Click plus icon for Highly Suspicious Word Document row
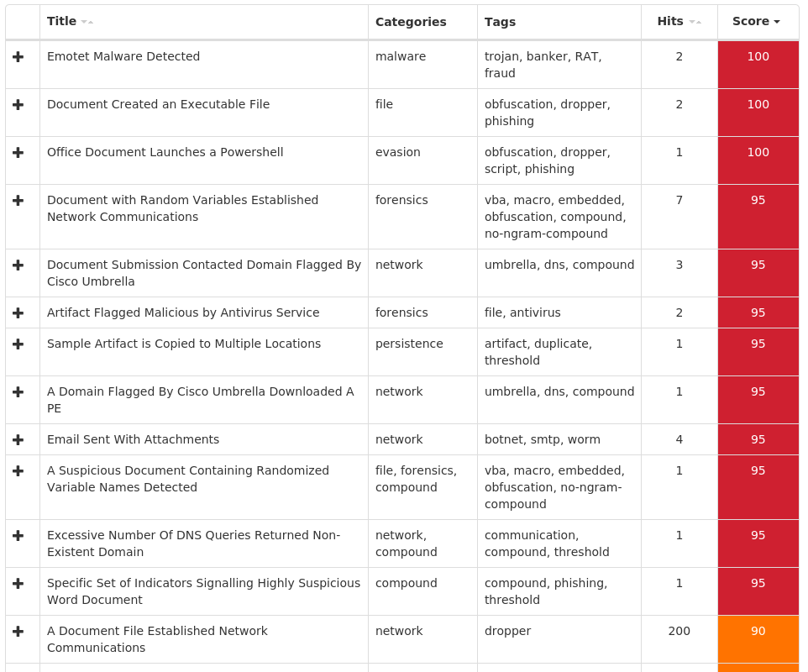Screen dimensions: 808x672 tap(18, 583)
